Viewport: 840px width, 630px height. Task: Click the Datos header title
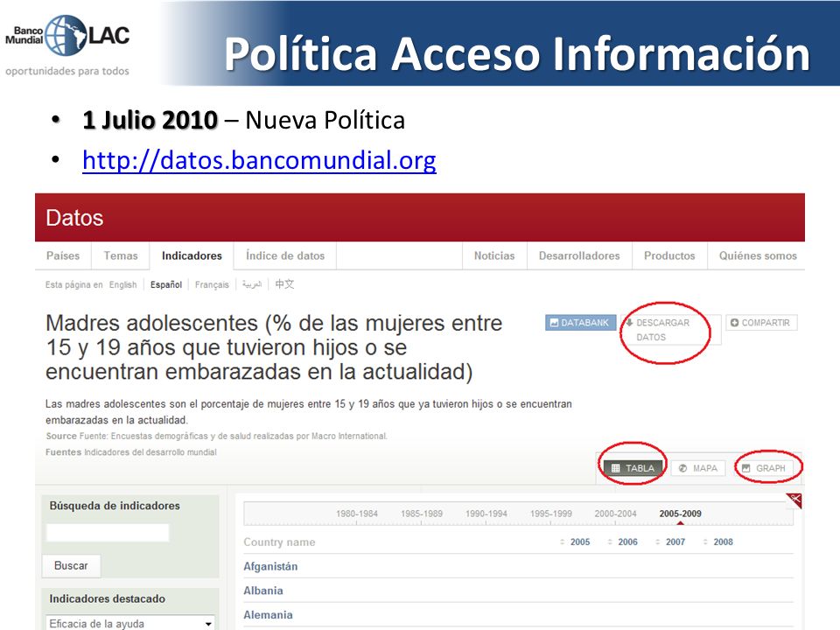74,218
